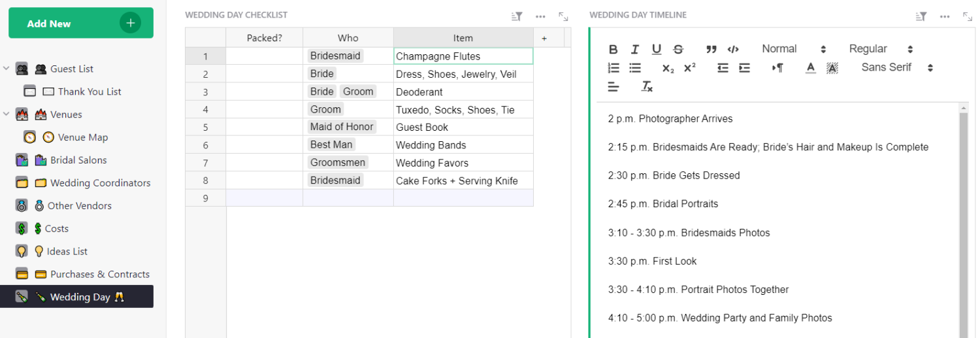Select the Packed? column header
The height and width of the screenshot is (338, 980).
pyautogui.click(x=264, y=38)
